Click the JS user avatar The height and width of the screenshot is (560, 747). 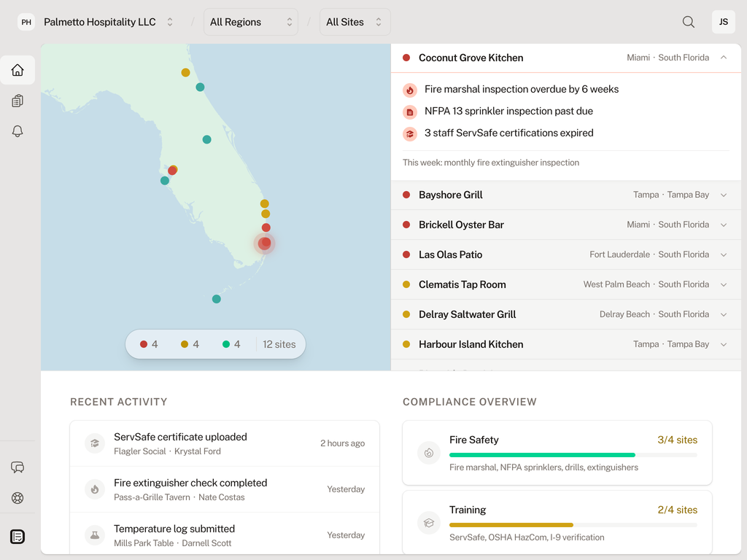(x=724, y=22)
